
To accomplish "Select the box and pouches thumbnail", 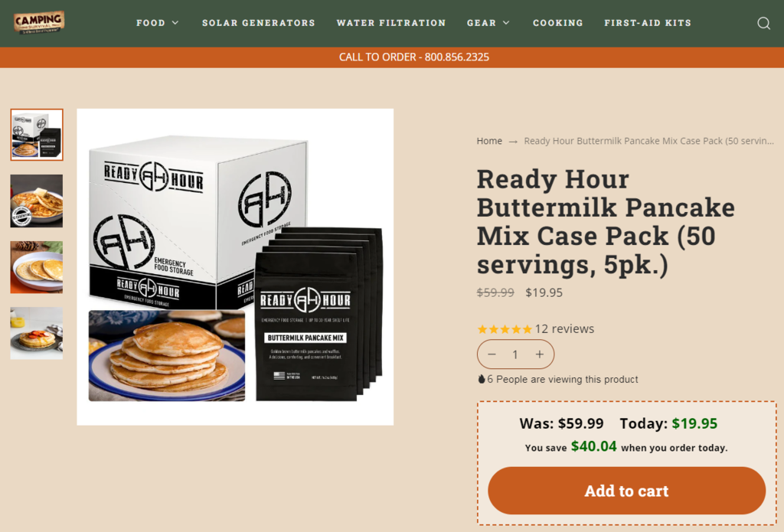I will [37, 135].
